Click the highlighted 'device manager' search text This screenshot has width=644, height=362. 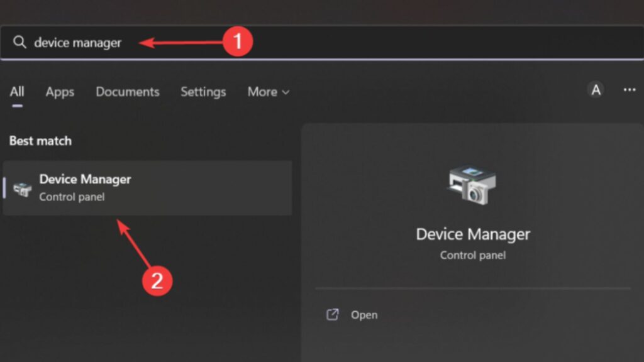pyautogui.click(x=77, y=42)
